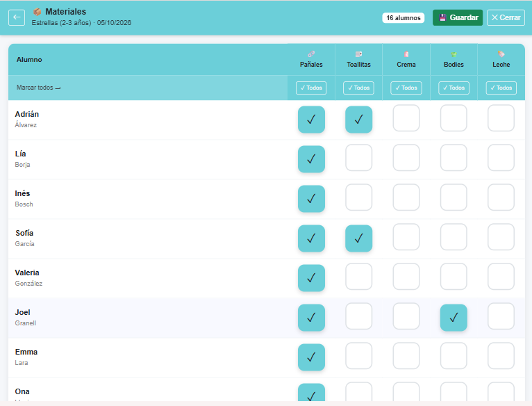Uncheck Pañales for Valeria González
Image resolution: width=532 pixels, height=406 pixels.
coord(311,278)
